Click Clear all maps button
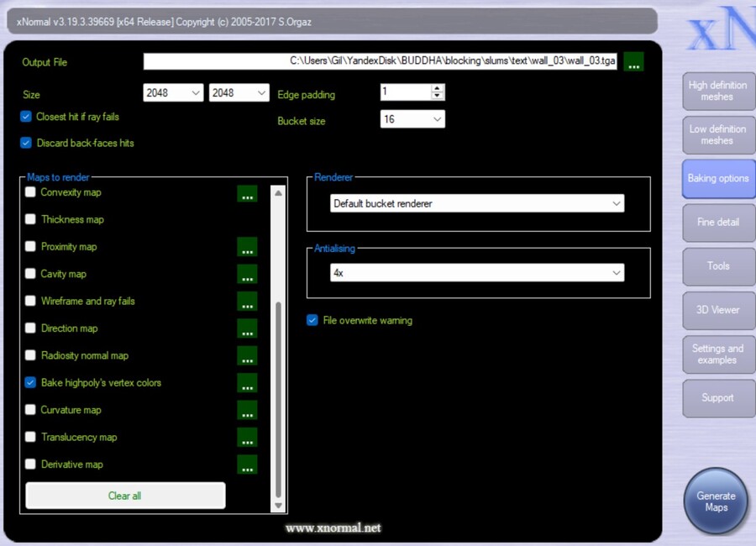Screen dimensions: 756x546 (125, 496)
